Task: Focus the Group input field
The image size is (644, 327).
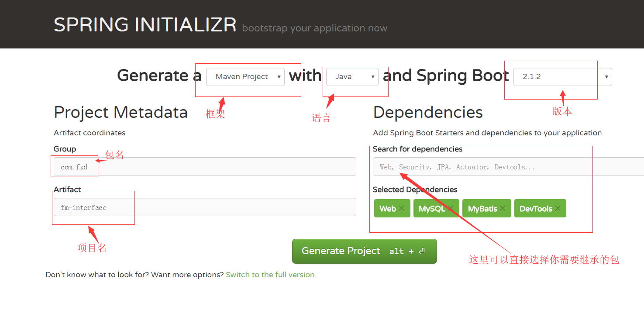Action: point(205,167)
